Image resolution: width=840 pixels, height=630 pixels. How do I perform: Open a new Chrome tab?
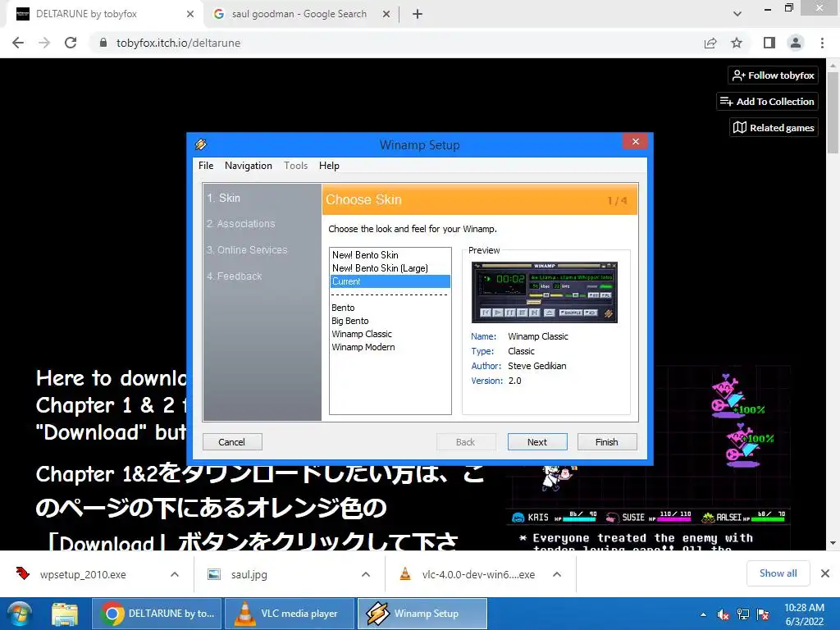[x=418, y=15]
